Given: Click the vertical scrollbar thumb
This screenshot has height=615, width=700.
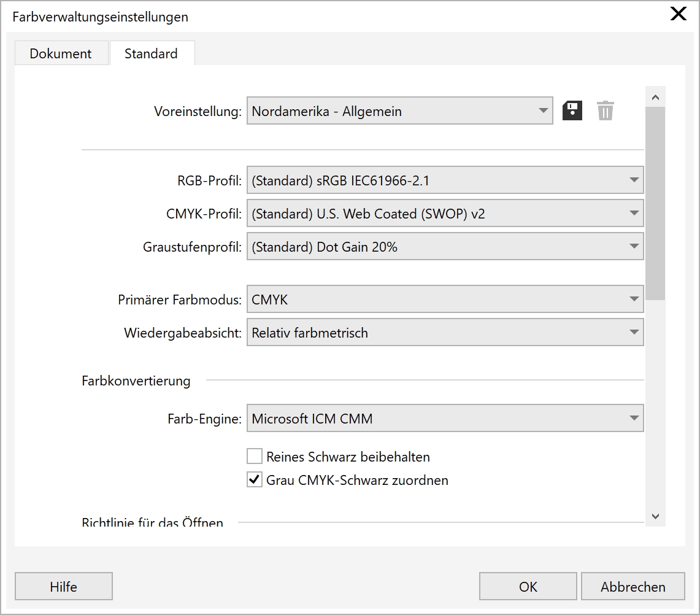Looking at the screenshot, I should pos(655,203).
